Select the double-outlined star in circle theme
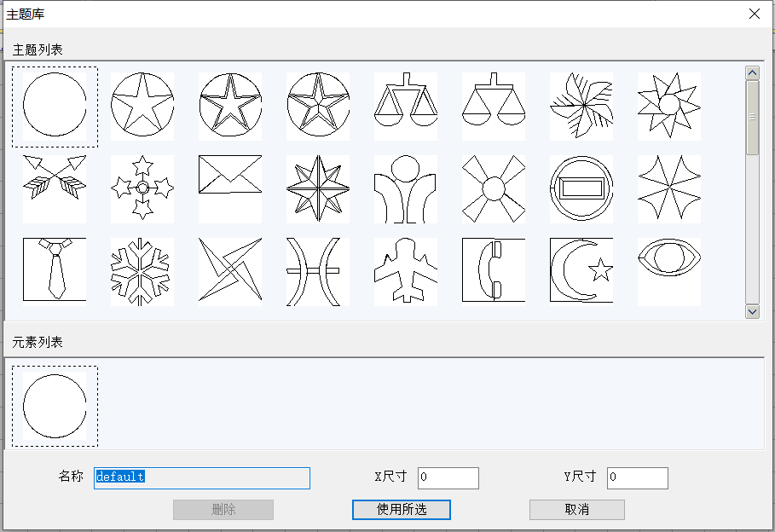This screenshot has height=532, width=775. 230,107
